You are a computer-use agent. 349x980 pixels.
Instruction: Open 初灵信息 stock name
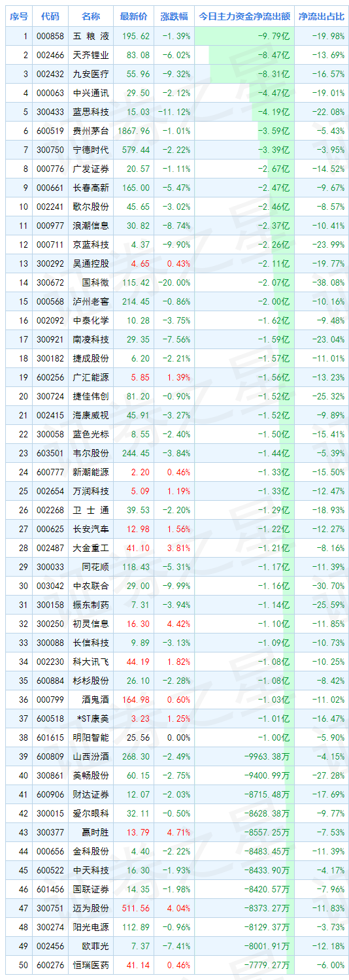(91, 623)
